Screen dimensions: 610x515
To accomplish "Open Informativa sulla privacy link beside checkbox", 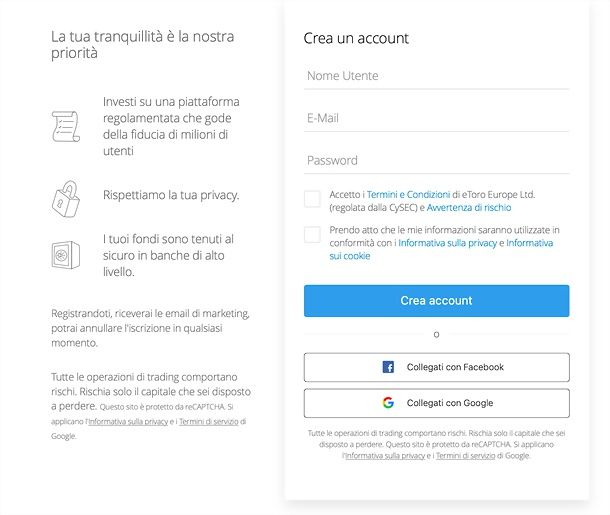I will click(x=447, y=243).
